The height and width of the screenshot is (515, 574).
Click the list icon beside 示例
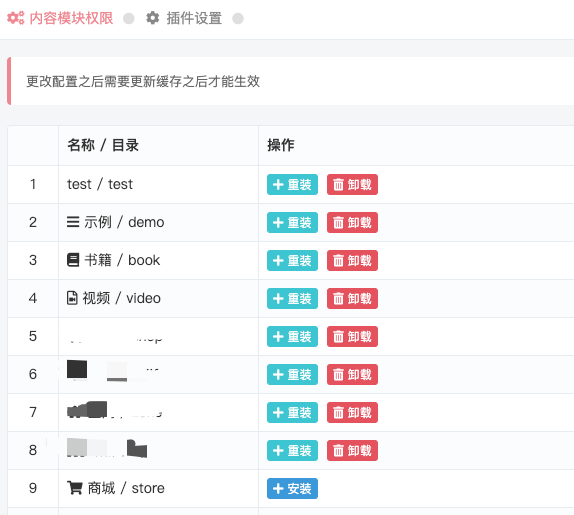coord(73,222)
